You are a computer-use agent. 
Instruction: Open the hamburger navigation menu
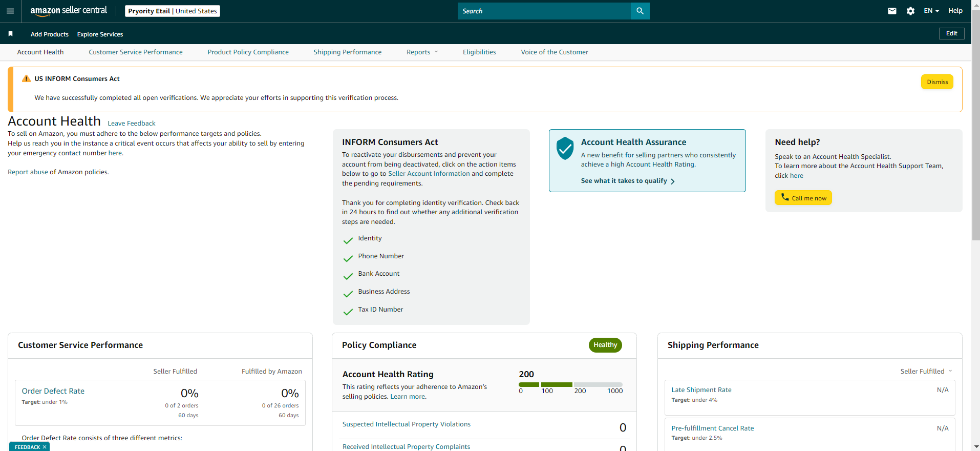(x=10, y=11)
